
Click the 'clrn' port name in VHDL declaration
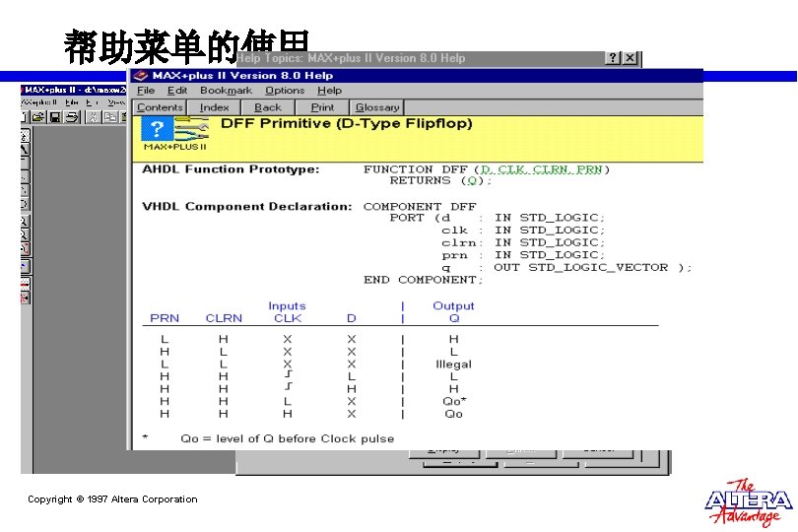458,243
